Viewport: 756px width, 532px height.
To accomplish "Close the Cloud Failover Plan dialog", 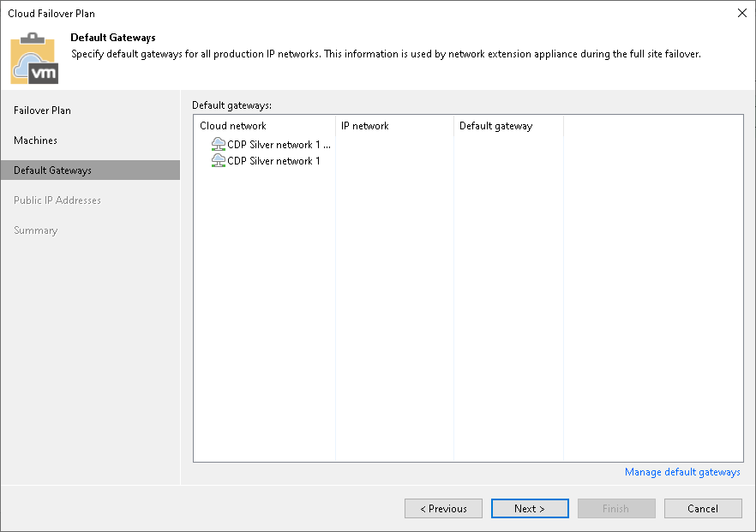I will tap(742, 13).
